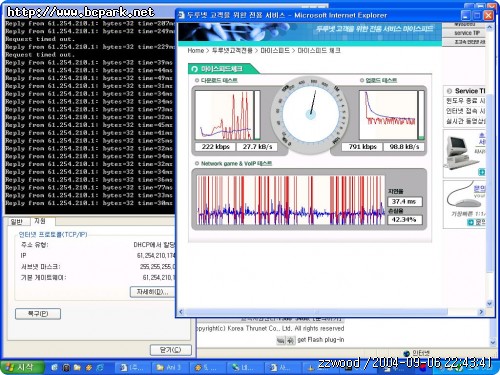This screenshot has height=375, width=500.
Task: Click the 마이스피드 체크 breadcrumb text
Action: [319, 51]
